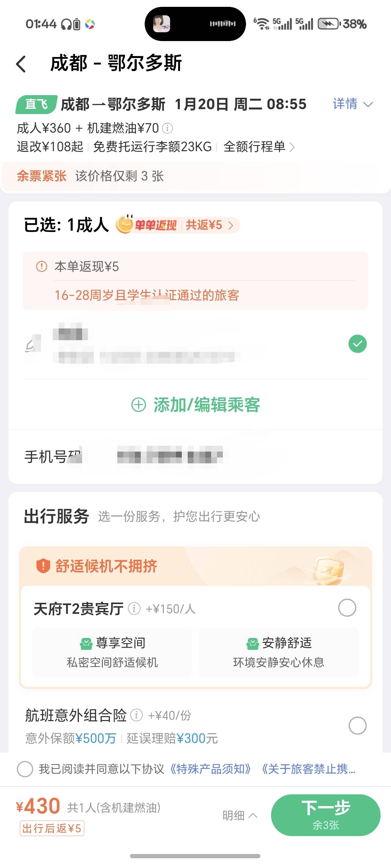
Task: Expand the 明细 price breakdown
Action: (x=240, y=816)
